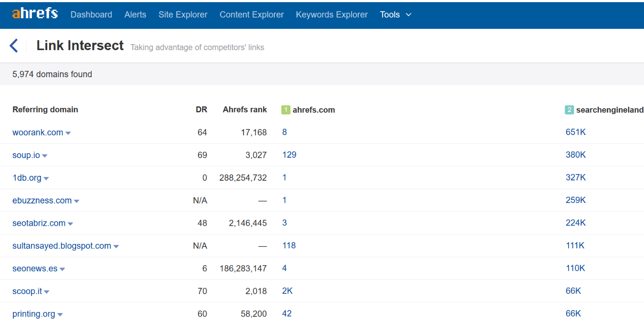
Task: Click the ahrefs logo
Action: coord(34,13)
